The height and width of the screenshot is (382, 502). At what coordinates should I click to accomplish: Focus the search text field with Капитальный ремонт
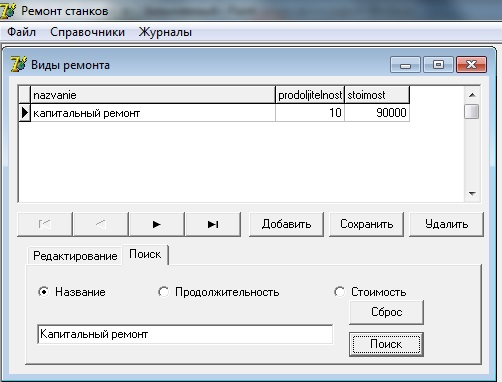[x=185, y=334]
